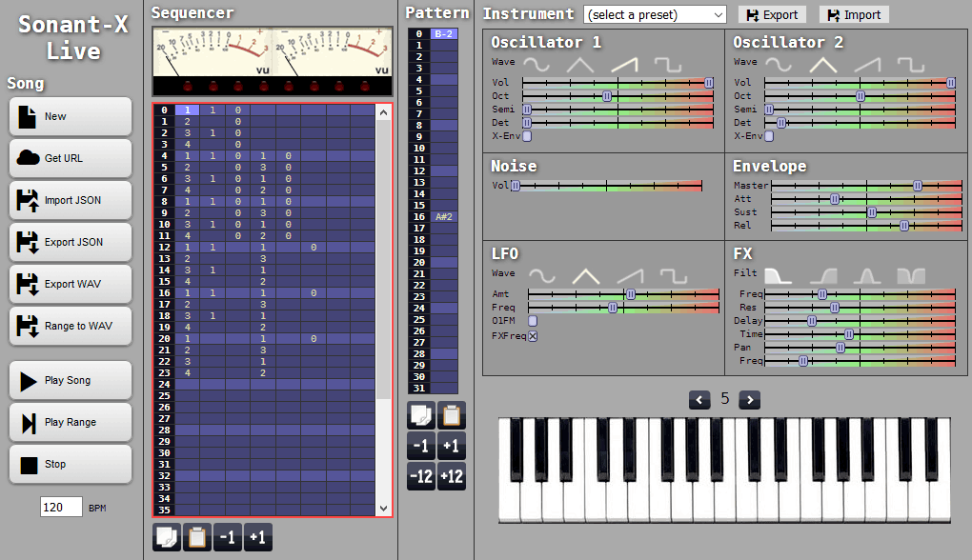Select band-pass filter in FX
The height and width of the screenshot is (560, 972).
pos(866,275)
